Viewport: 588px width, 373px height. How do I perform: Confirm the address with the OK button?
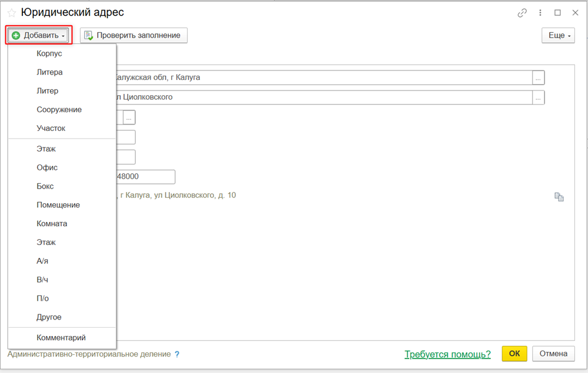(x=514, y=354)
